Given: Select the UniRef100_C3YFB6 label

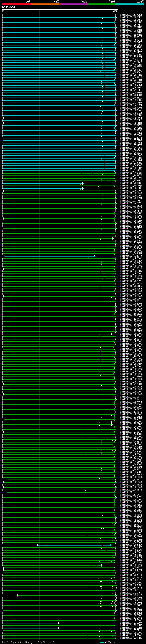Looking at the screenshot, I should point(131,424).
